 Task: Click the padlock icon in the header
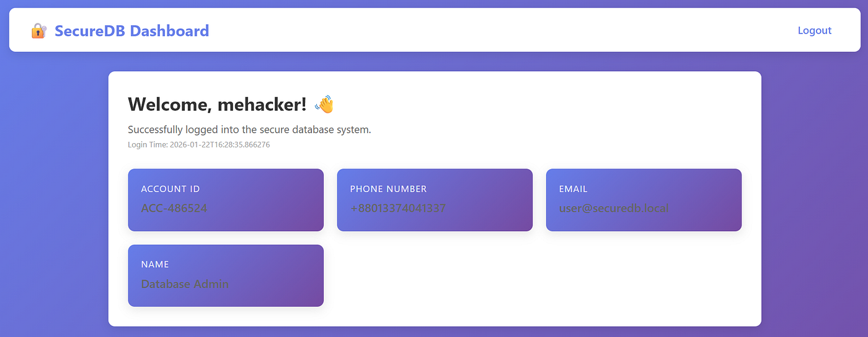pyautogui.click(x=38, y=31)
